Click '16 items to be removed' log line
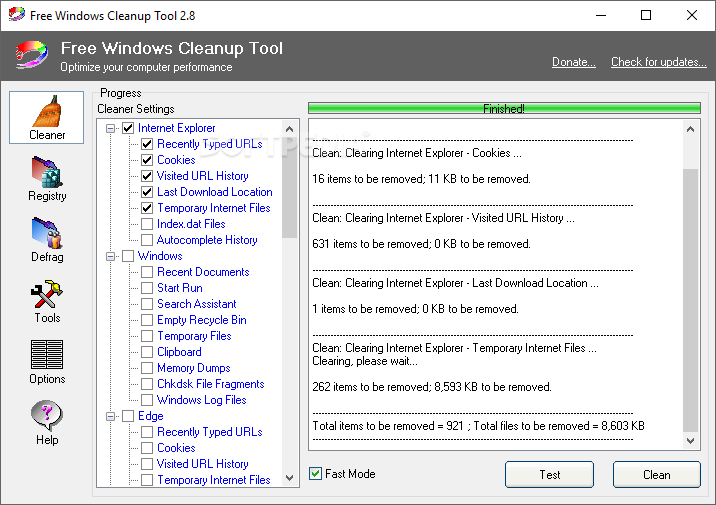The width and height of the screenshot is (716, 505). point(421,179)
